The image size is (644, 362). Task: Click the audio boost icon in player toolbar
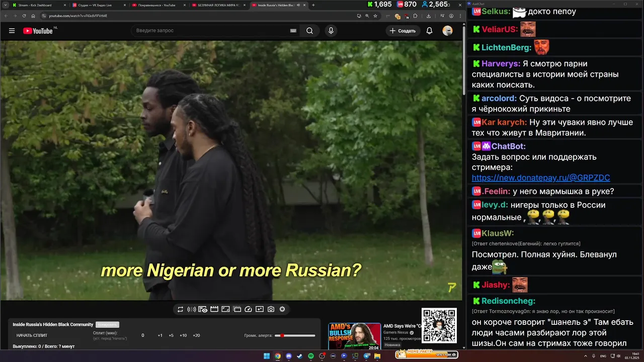pyautogui.click(x=191, y=309)
